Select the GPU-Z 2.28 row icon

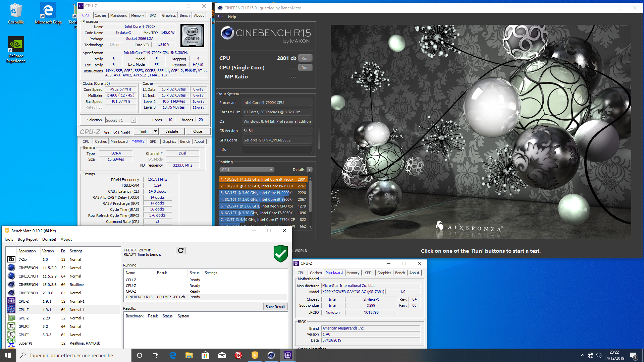pos(11,318)
